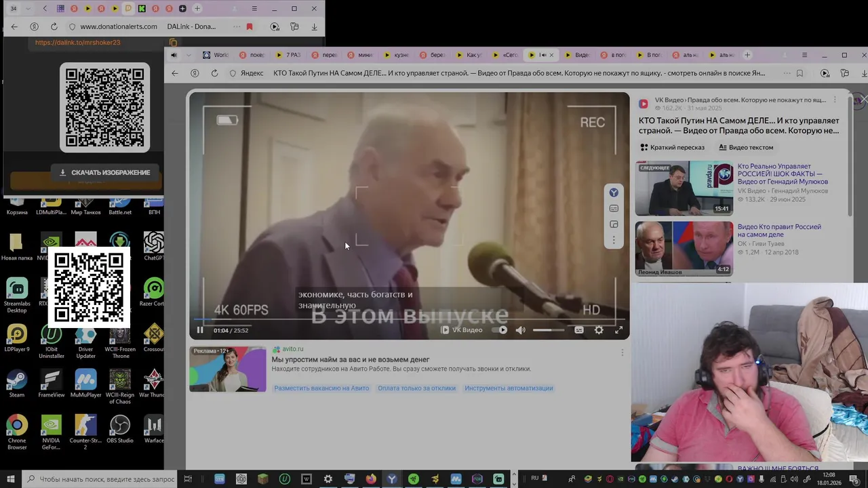Click address bar with КТО Такой Путин title

coord(519,73)
